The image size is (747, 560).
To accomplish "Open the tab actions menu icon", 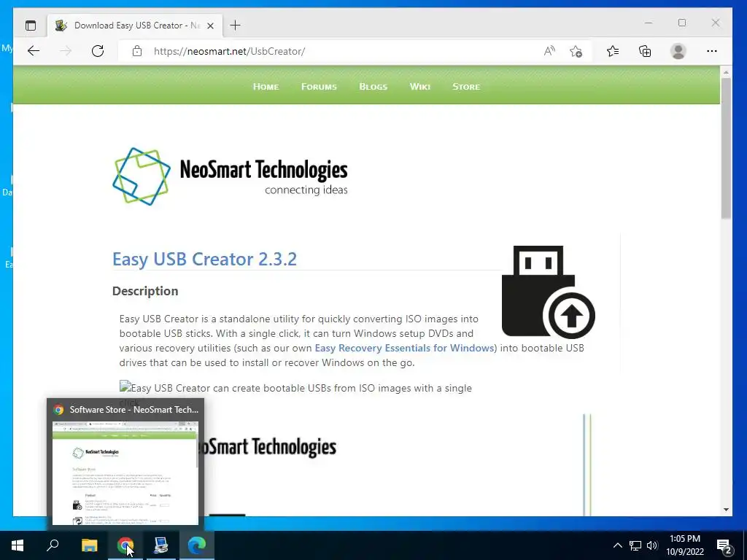I will [x=31, y=26].
